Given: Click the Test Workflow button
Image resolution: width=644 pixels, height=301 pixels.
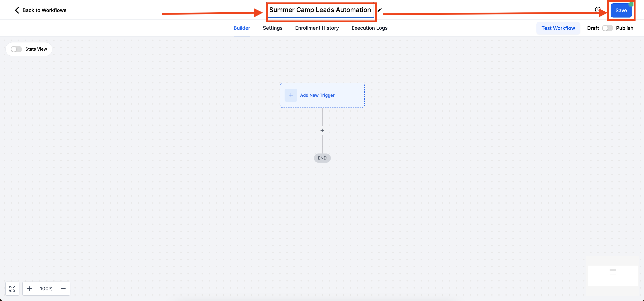Looking at the screenshot, I should click(x=558, y=28).
